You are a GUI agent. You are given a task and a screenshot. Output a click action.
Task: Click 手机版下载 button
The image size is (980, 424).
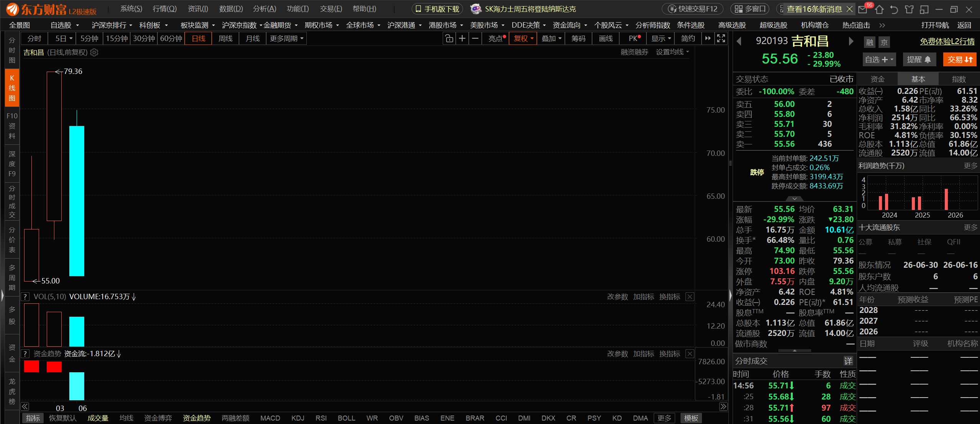point(437,9)
